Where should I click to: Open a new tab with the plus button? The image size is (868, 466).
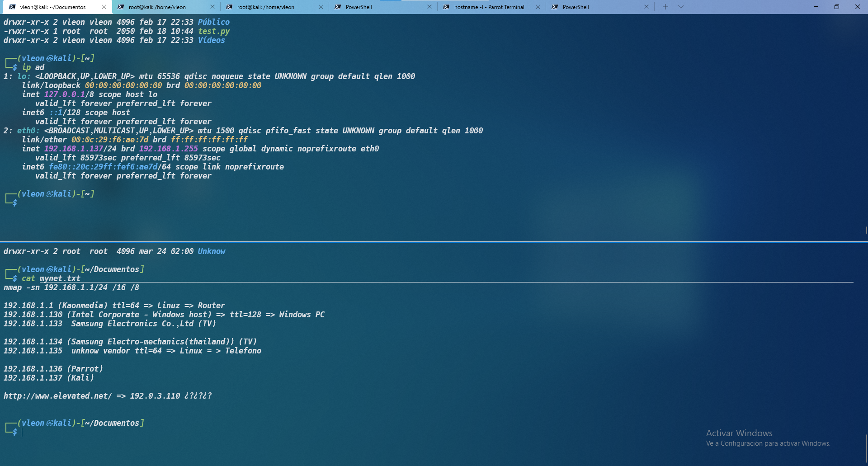pyautogui.click(x=665, y=7)
